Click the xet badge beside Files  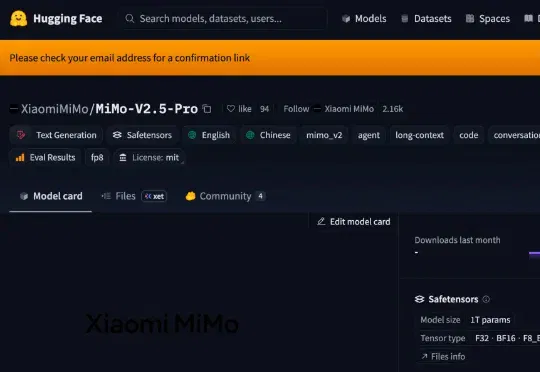click(154, 196)
